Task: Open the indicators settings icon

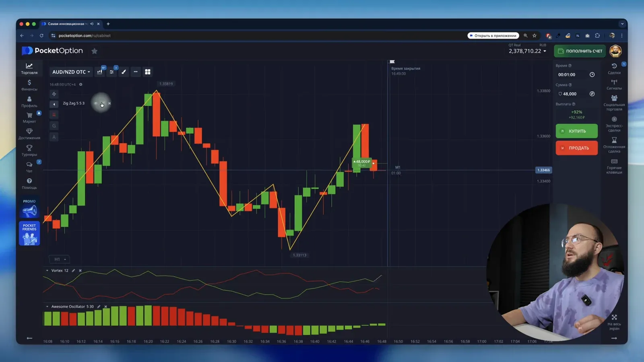Action: (112, 72)
